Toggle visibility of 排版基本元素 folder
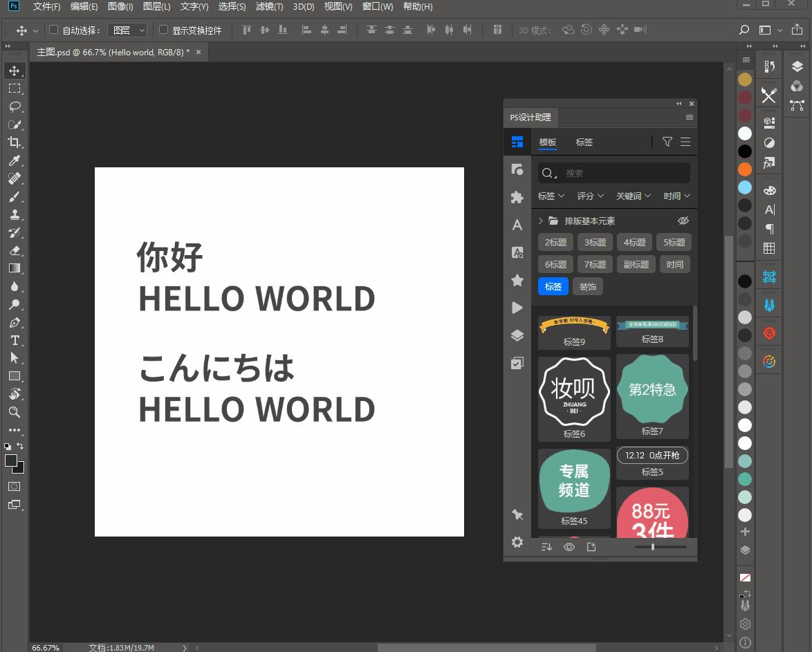This screenshot has width=812, height=652. (x=683, y=221)
